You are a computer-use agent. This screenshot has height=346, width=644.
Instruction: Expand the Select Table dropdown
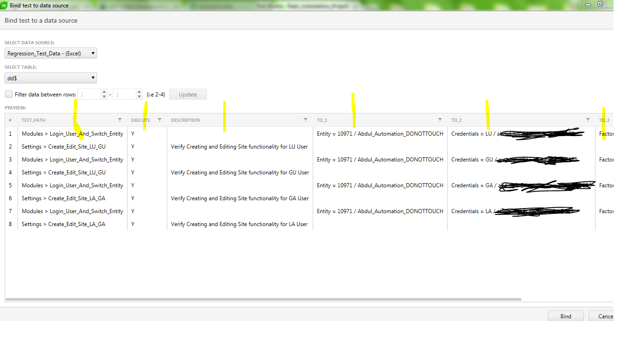click(x=51, y=78)
